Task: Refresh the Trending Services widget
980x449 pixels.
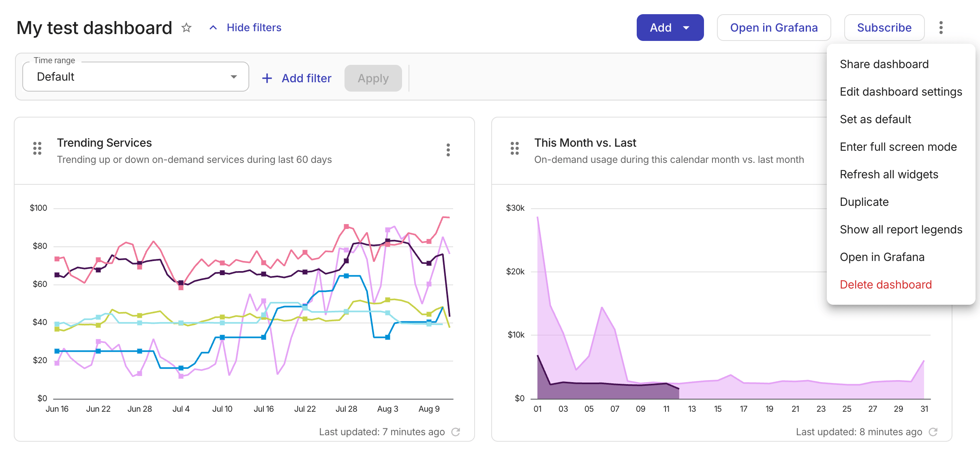Action: coord(456,432)
